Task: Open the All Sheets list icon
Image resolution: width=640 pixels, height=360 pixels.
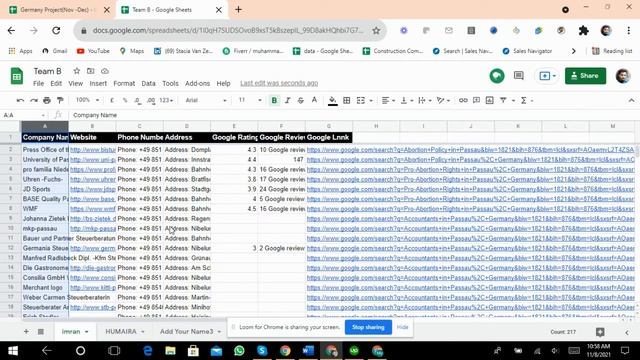Action: (41, 331)
